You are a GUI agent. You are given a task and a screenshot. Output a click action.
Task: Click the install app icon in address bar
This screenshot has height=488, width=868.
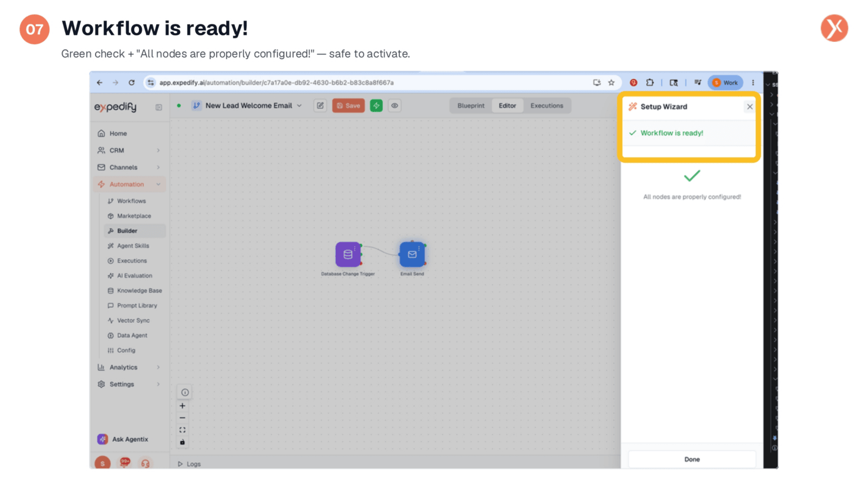point(597,82)
